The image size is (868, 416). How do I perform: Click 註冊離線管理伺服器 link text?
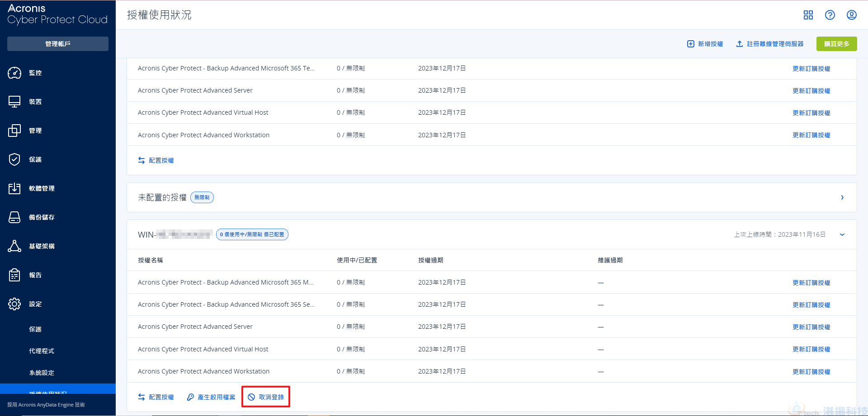[775, 44]
